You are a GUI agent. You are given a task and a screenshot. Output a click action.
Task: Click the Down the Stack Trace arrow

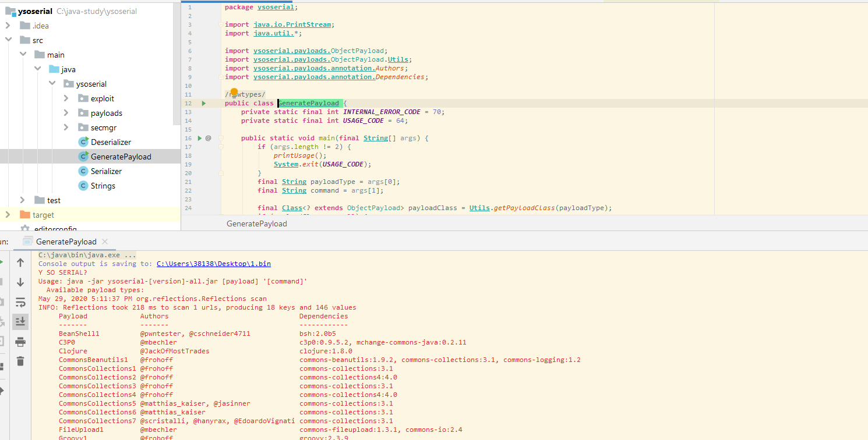[20, 282]
